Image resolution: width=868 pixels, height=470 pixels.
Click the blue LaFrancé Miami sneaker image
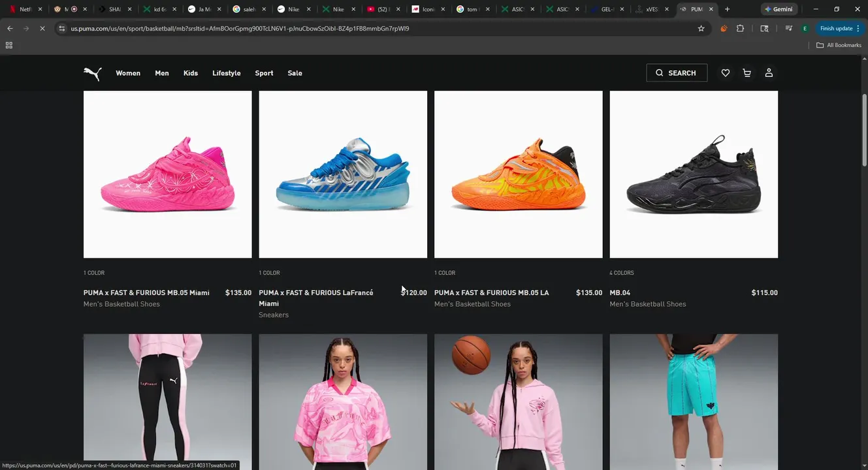(x=343, y=174)
